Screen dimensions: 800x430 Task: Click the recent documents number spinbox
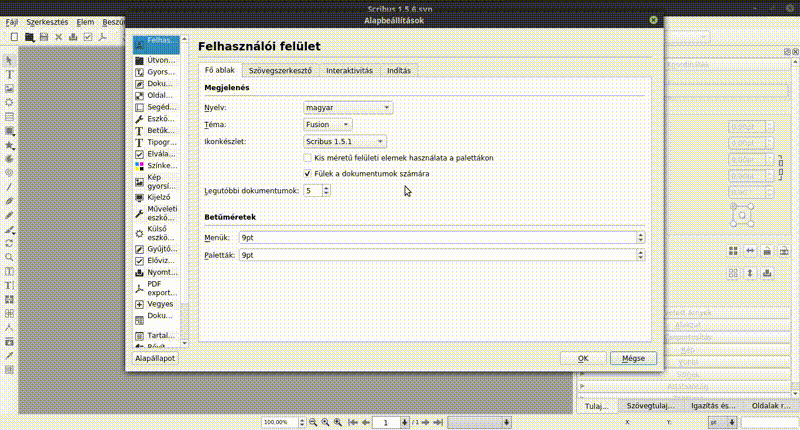[313, 190]
